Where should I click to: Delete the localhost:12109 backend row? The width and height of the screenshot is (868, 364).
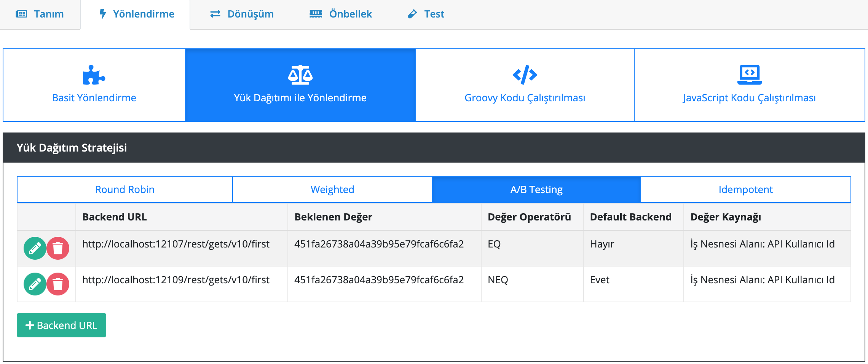58,284
